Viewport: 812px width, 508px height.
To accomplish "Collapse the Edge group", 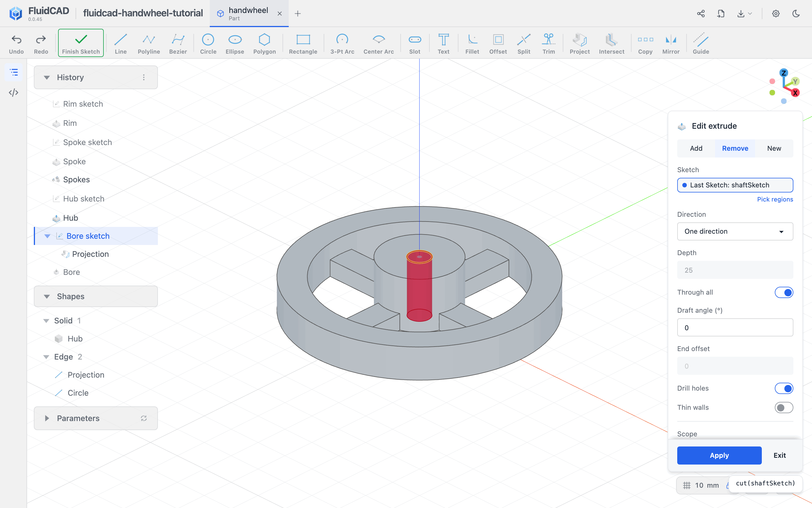I will (46, 357).
